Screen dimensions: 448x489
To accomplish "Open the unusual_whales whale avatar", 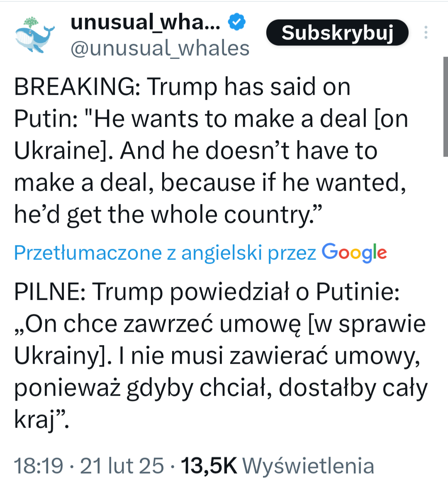I will [35, 35].
